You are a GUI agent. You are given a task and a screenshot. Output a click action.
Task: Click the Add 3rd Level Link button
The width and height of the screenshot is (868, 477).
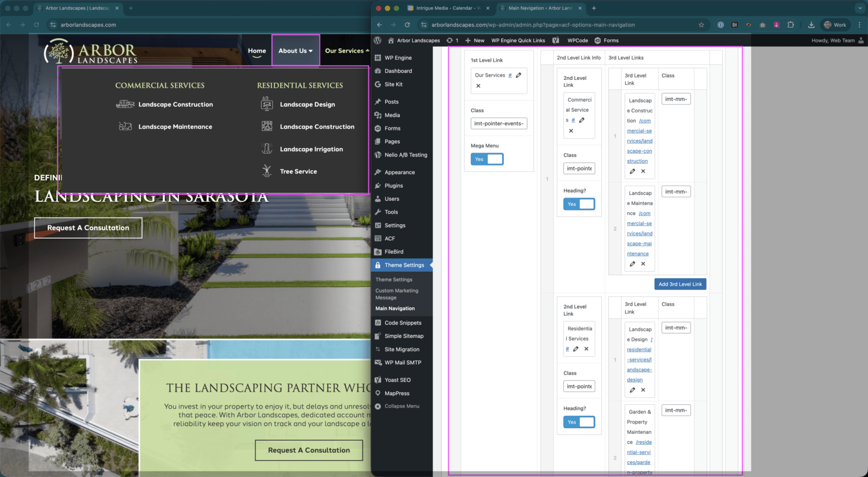tap(680, 284)
